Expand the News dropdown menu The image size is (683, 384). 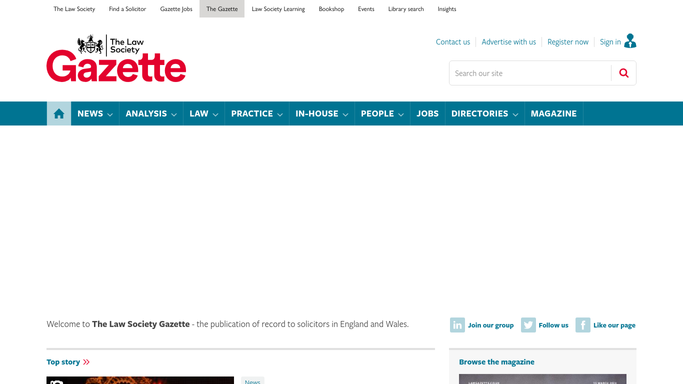click(x=95, y=114)
